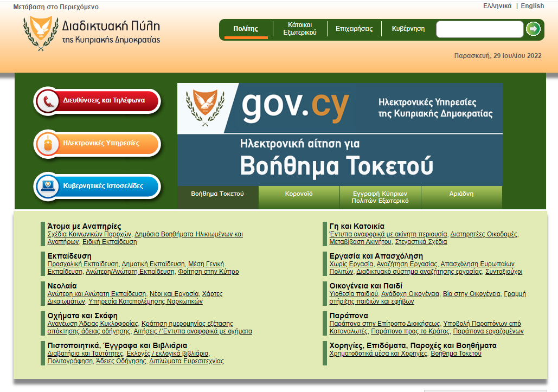Open Βοήθημα Τοκετού link under Χορηγίες
Image resolution: width=558 pixels, height=392 pixels.
[456, 354]
